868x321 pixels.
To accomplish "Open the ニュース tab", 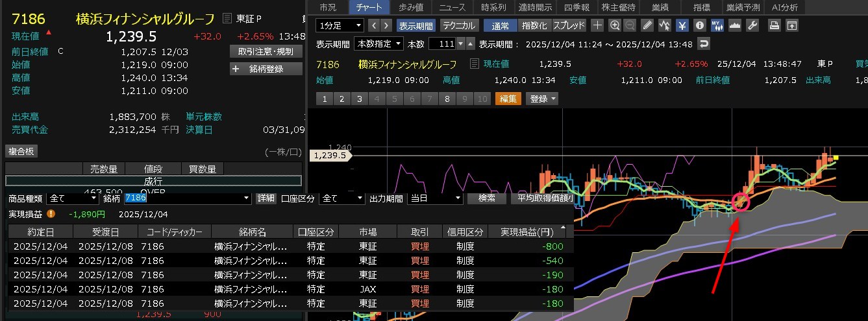I will coord(453,7).
